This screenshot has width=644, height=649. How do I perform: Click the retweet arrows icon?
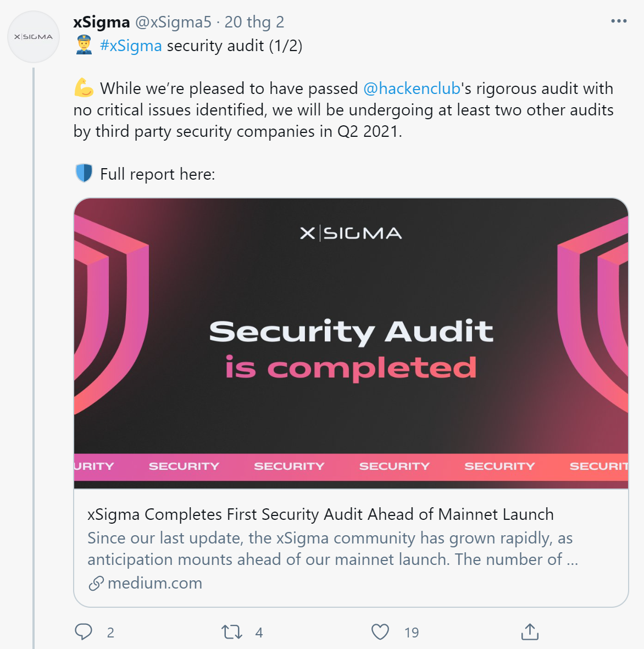232,632
